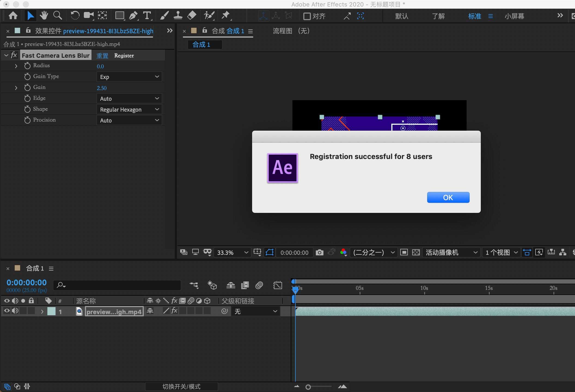This screenshot has height=392, width=575.
Task: Select the Clone Stamp tool
Action: (x=178, y=16)
